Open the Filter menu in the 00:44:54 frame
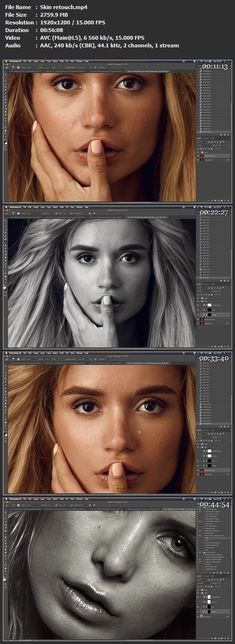The height and width of the screenshot is (644, 235). [x=62, y=499]
